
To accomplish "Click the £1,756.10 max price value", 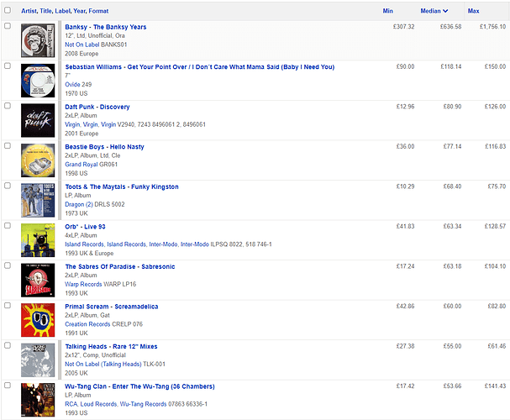I will (x=492, y=27).
